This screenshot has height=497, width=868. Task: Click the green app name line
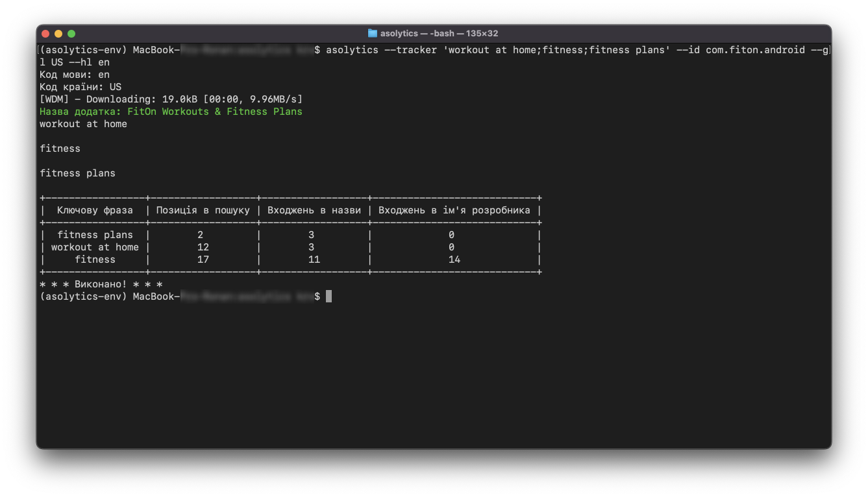click(x=171, y=112)
